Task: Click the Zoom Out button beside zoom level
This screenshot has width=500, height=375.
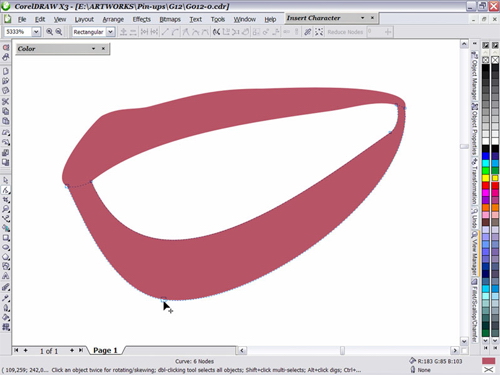Action: (x=59, y=32)
